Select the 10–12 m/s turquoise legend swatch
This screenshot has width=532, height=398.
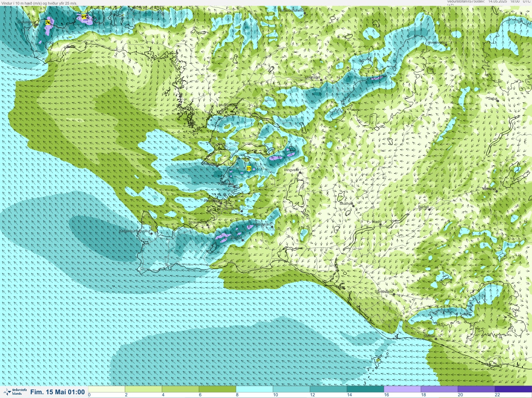[291, 389]
